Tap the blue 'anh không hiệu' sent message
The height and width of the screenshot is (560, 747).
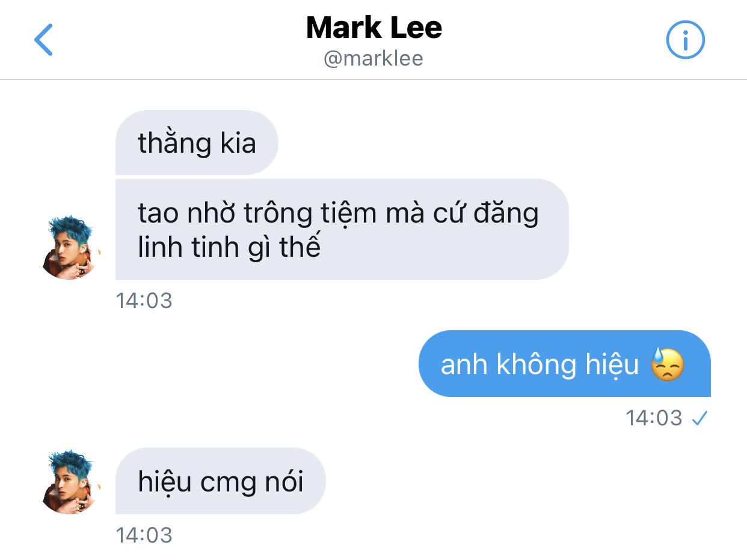tap(564, 363)
